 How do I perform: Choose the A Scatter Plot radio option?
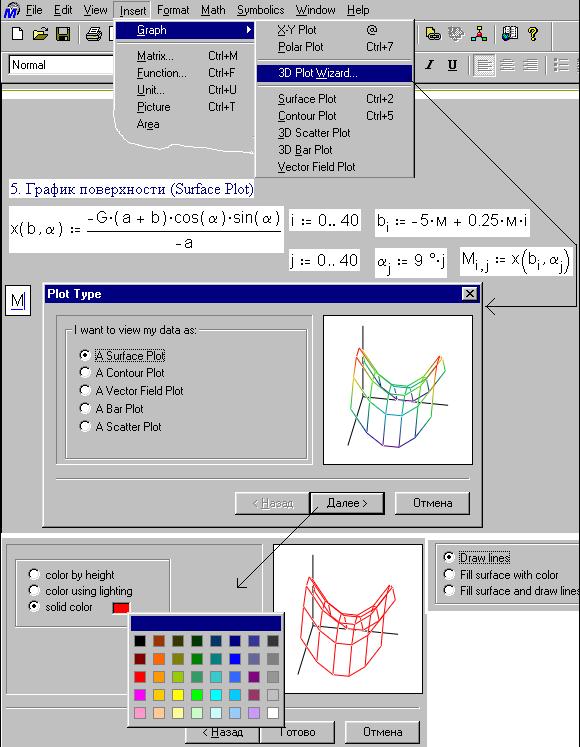[x=121, y=426]
